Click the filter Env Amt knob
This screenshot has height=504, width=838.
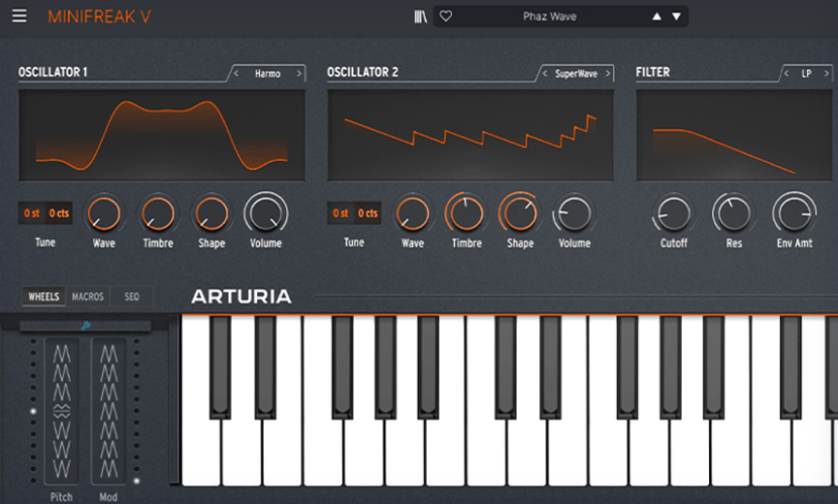[794, 213]
